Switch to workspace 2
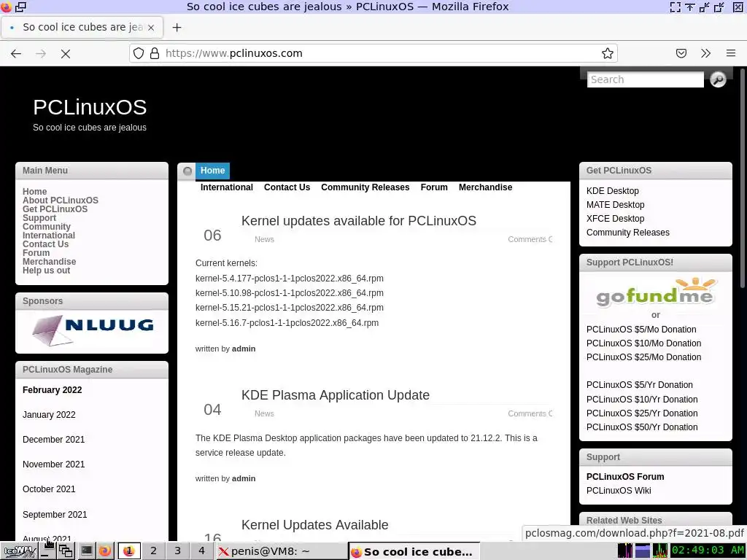747x560 pixels. (x=153, y=551)
